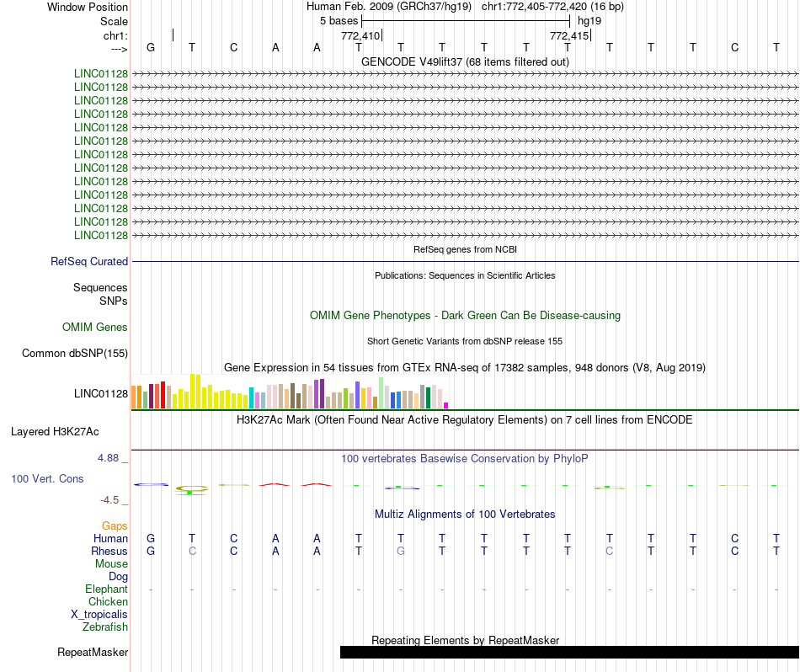
Task: Open Short Genetic Variants from dbSNP release 155 title
Action: click(465, 341)
